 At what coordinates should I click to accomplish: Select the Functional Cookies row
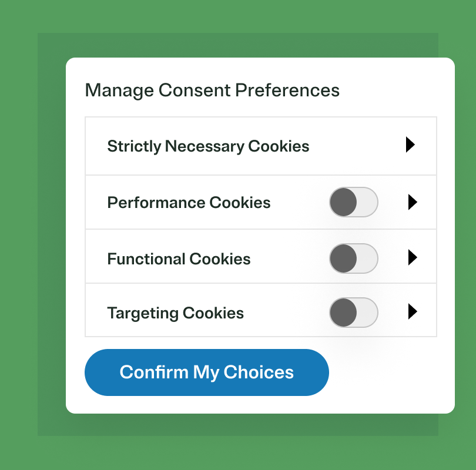coord(179,257)
